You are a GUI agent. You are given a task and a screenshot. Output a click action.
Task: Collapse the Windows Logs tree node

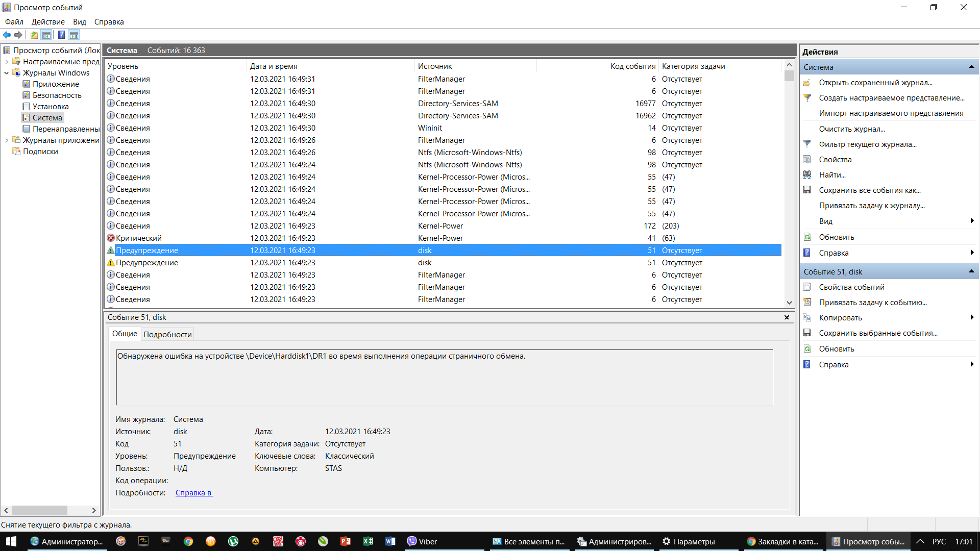tap(6, 73)
